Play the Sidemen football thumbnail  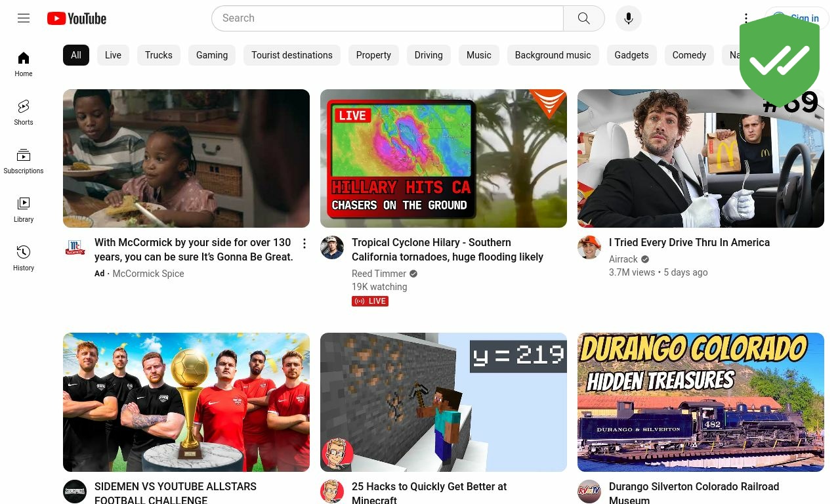pos(186,402)
